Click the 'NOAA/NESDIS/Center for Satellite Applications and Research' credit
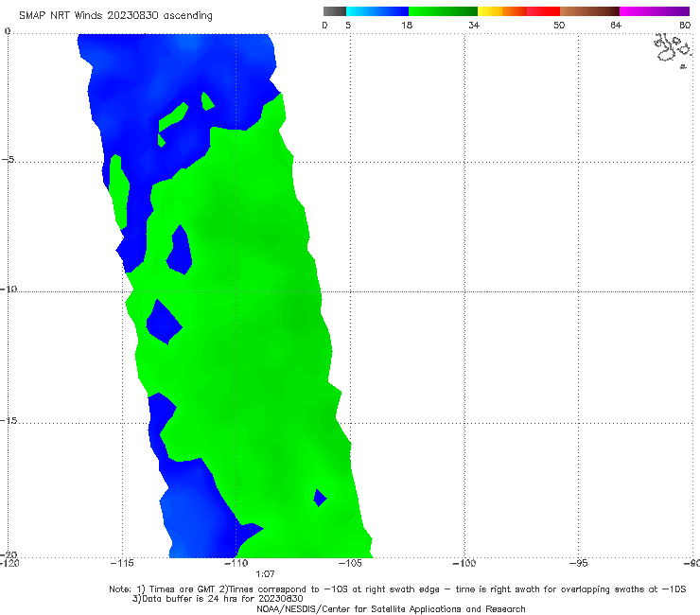The image size is (700, 615). 391,609
